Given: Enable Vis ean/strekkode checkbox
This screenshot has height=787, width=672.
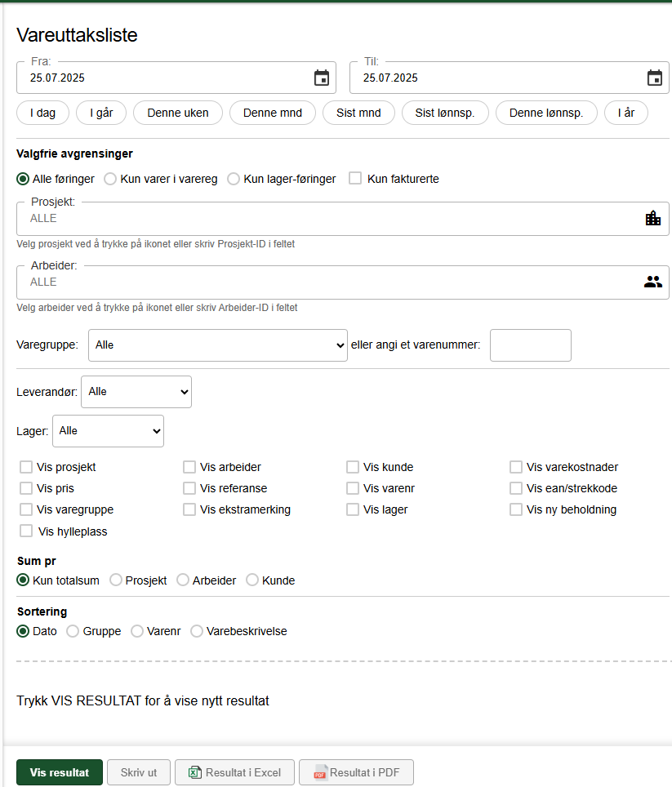Looking at the screenshot, I should pyautogui.click(x=516, y=488).
